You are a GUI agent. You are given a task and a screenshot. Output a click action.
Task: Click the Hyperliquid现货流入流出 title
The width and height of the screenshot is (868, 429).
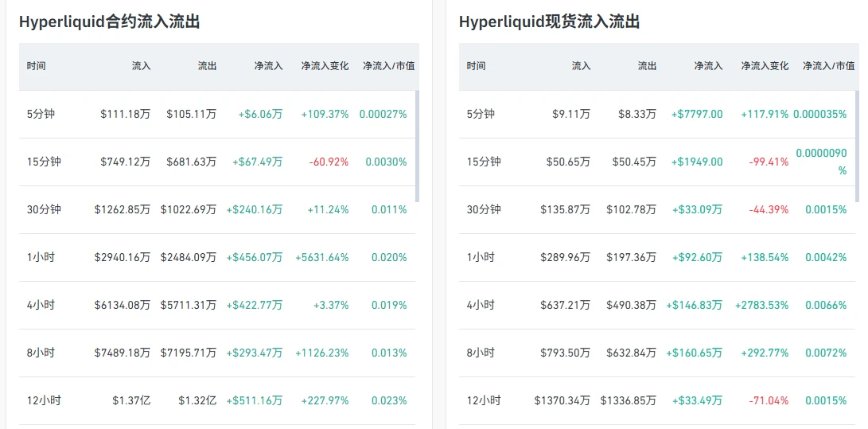point(549,22)
